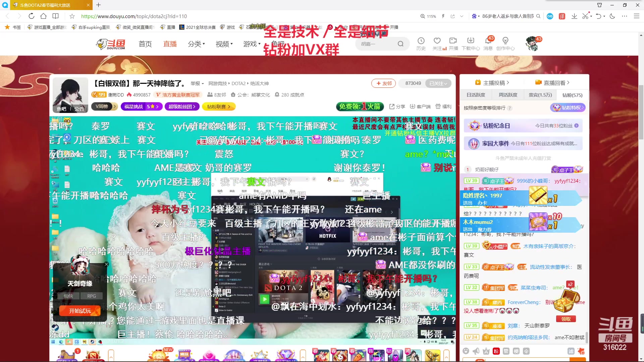Open the 家园大事件 events card
This screenshot has width=644, height=362.
coord(523,144)
